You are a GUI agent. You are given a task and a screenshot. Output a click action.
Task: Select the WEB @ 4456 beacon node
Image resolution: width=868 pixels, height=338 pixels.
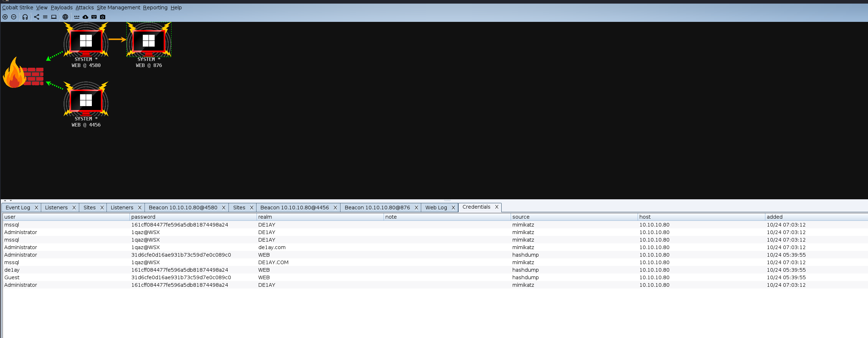[86, 104]
